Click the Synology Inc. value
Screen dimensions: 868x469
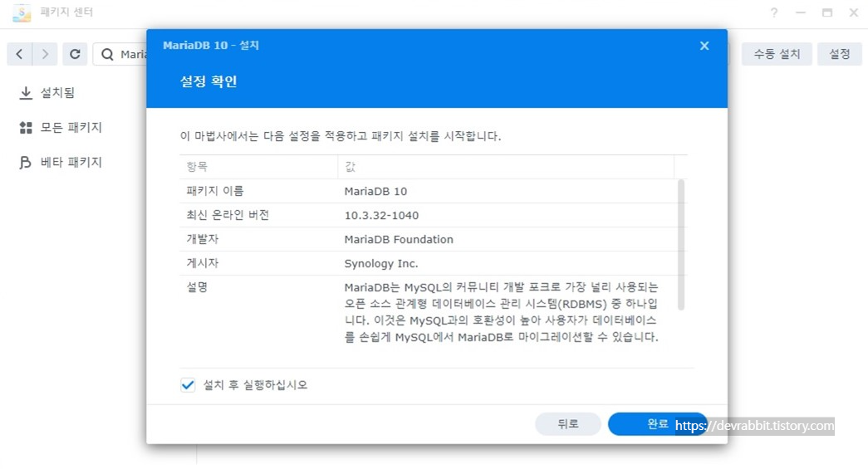point(381,264)
